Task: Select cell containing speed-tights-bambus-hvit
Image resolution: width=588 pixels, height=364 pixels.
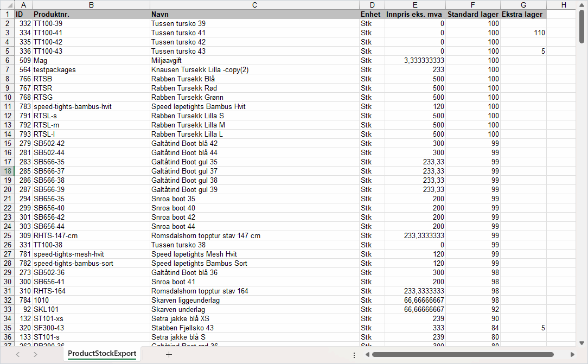Action: pyautogui.click(x=91, y=106)
